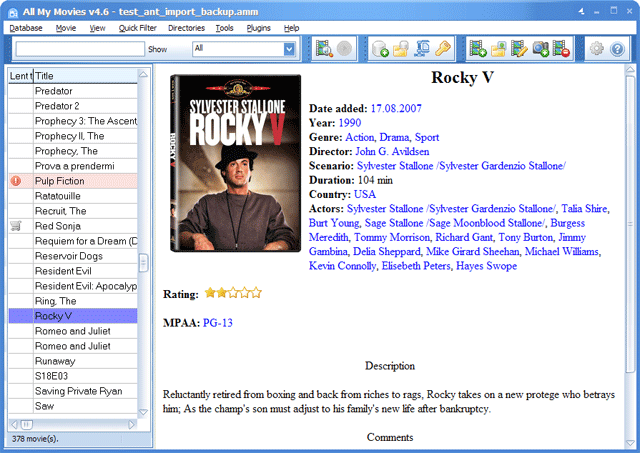Click the 378 movie(s) status bar text
Image resolution: width=640 pixels, height=453 pixels.
(35, 439)
